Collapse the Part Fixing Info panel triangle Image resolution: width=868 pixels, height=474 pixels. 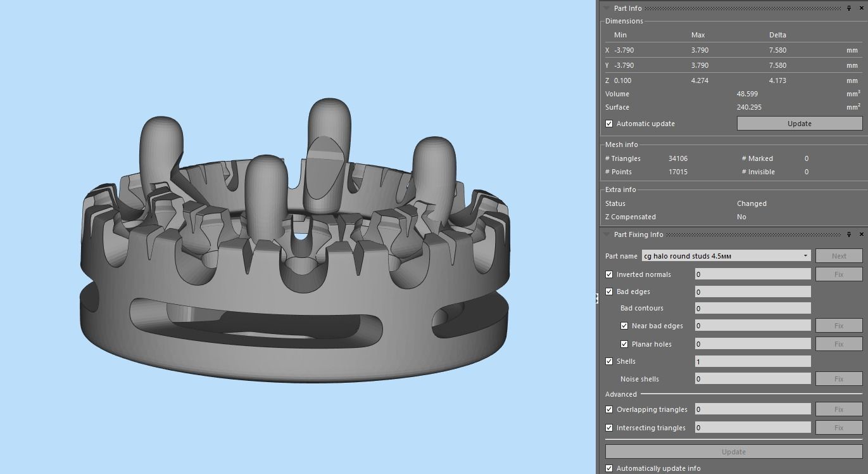607,234
